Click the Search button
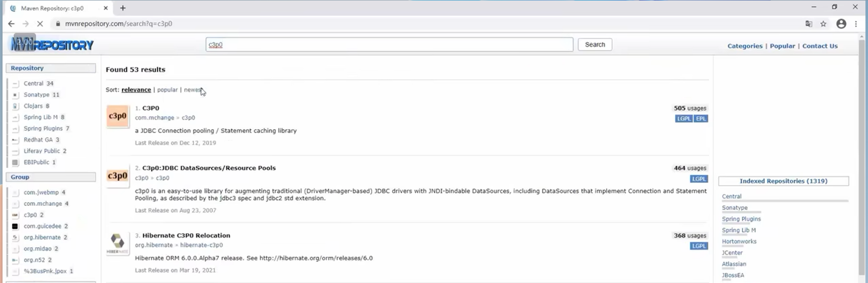The height and width of the screenshot is (283, 868). [595, 45]
